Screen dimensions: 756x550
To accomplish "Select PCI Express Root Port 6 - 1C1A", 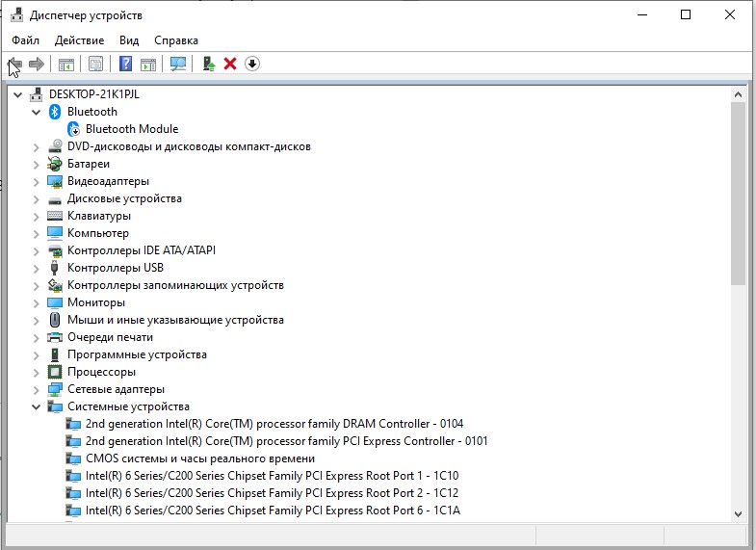I will tap(273, 511).
